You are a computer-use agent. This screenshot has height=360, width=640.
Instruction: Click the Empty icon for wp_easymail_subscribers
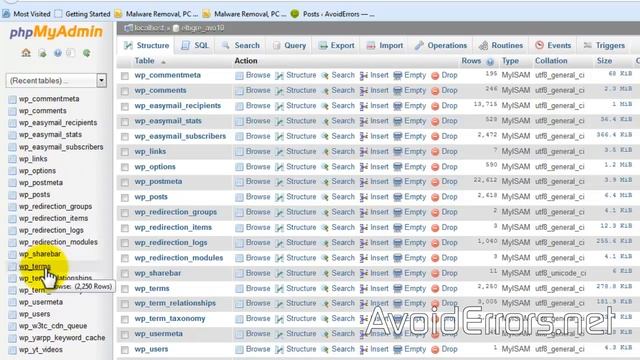(398, 136)
